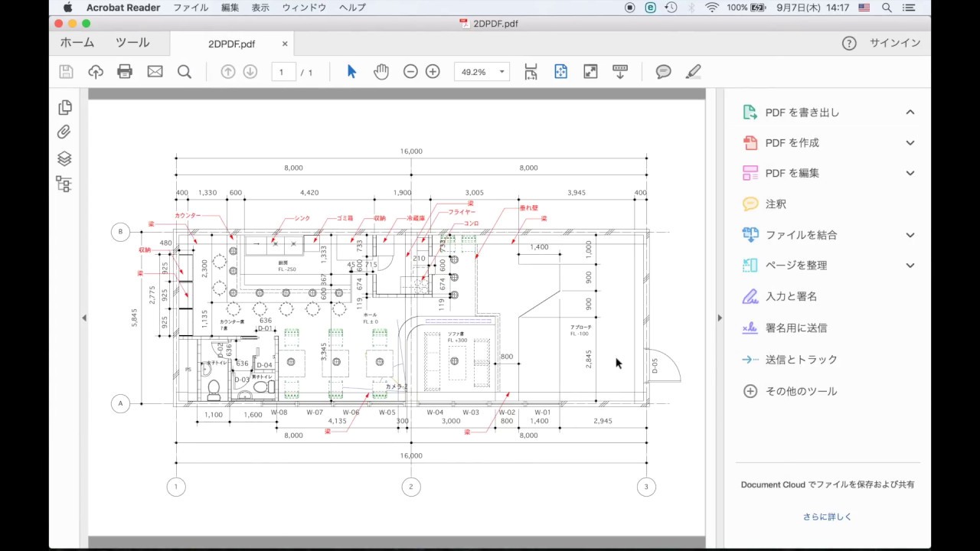Toggle full screen mode icon

coord(590,72)
